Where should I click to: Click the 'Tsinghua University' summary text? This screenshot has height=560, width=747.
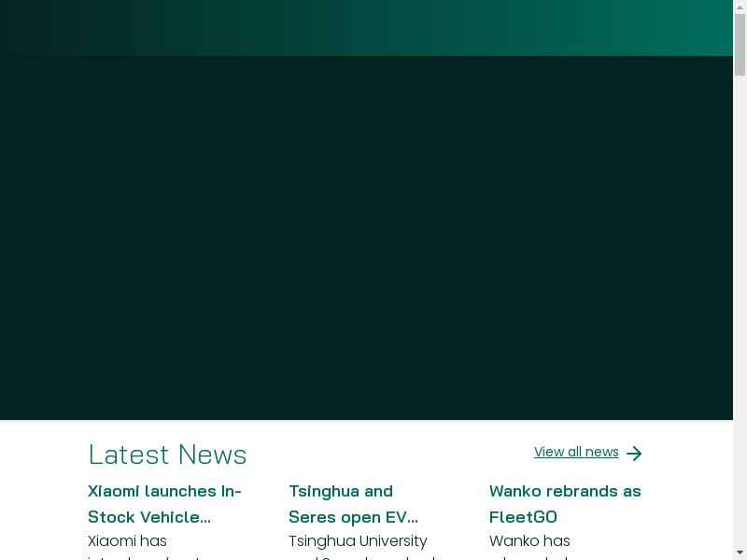pos(358,540)
